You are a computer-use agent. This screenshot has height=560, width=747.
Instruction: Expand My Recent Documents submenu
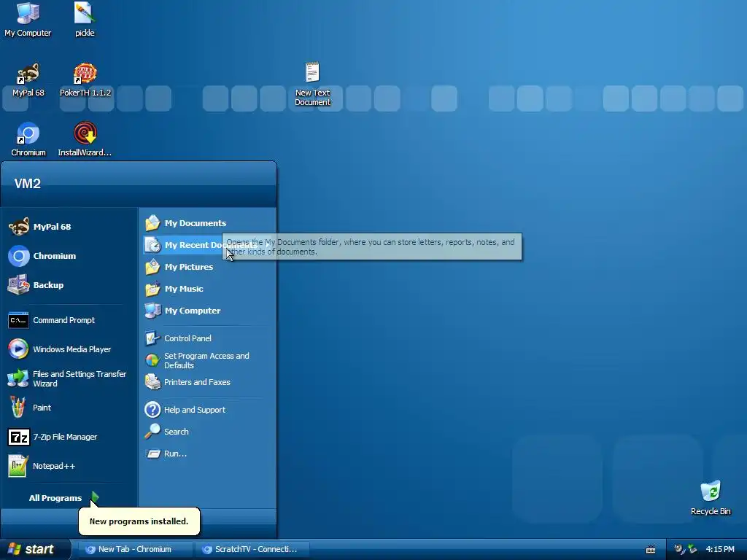208,245
